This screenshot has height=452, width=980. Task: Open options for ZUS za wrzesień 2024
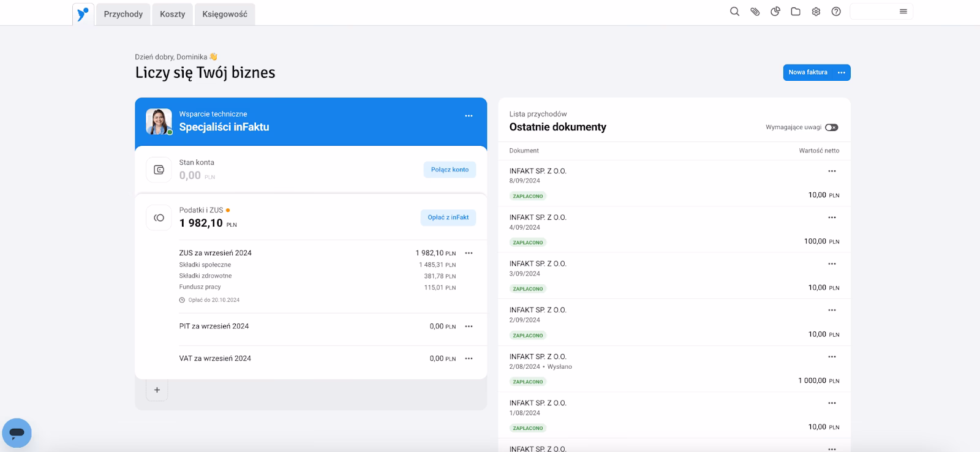pos(469,253)
